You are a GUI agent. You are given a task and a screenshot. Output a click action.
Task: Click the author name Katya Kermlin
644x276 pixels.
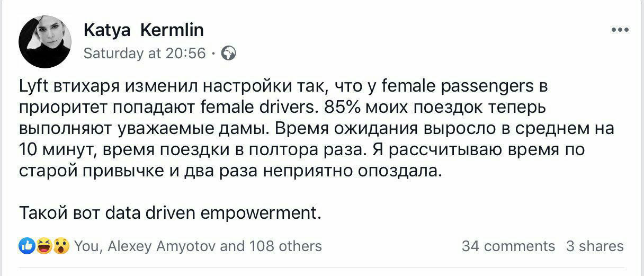pyautogui.click(x=144, y=30)
